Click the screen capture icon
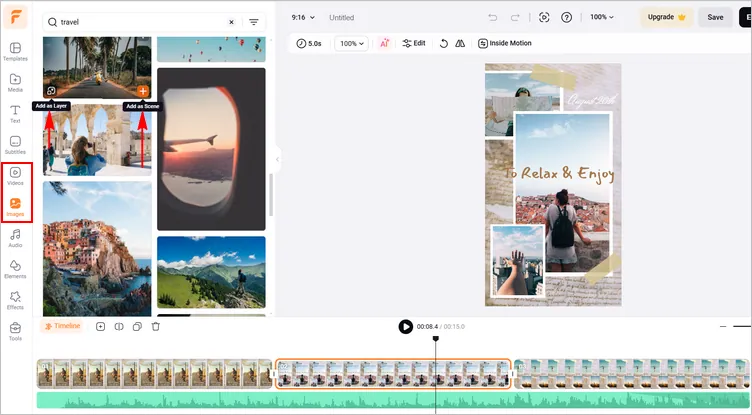Image resolution: width=752 pixels, height=415 pixels. click(x=544, y=17)
